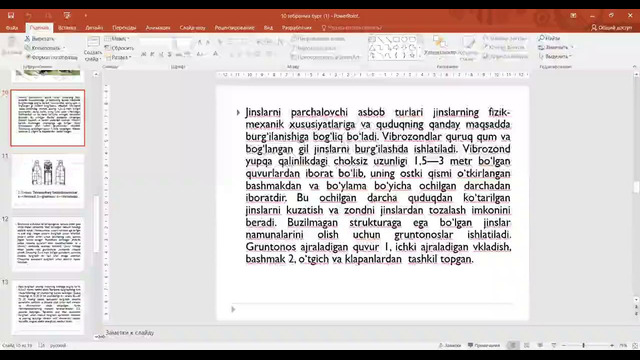Select slide 13 thumbnail
The width and height of the screenshot is (640, 360).
48,307
